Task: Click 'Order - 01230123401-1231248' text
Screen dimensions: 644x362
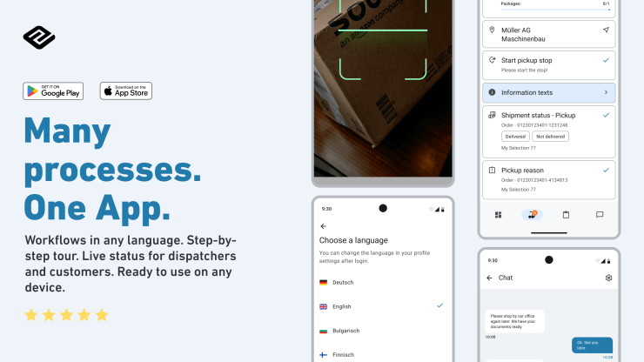Action: click(x=534, y=125)
